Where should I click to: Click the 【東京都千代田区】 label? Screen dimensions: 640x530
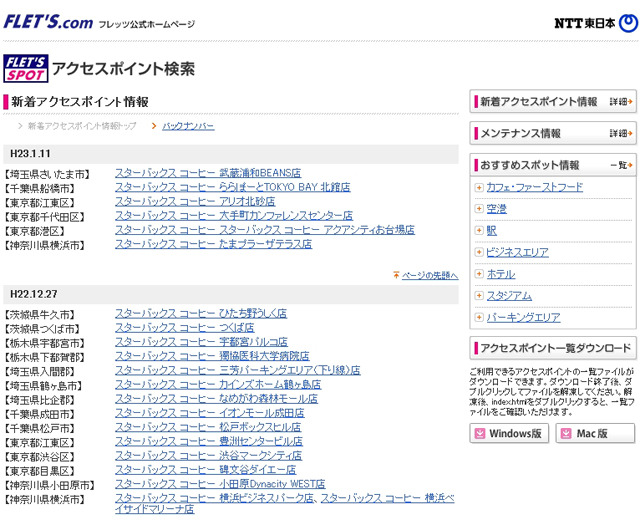pos(44,217)
